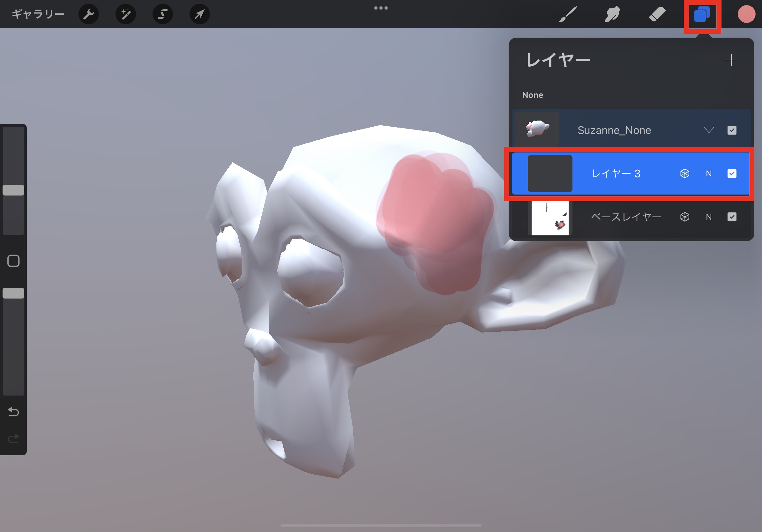The image size is (762, 532).
Task: Tap the square modify button in sidebar
Action: (13, 261)
